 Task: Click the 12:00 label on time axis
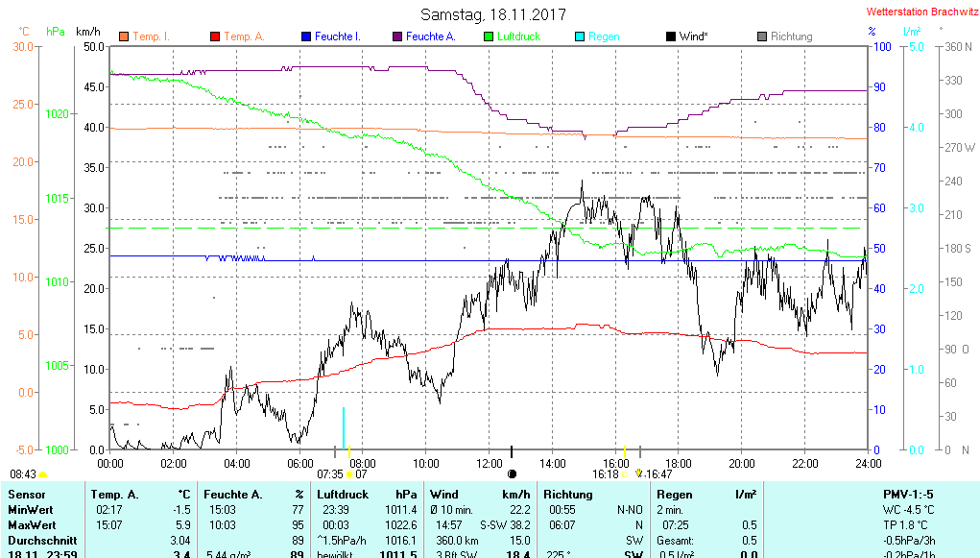coord(490,463)
